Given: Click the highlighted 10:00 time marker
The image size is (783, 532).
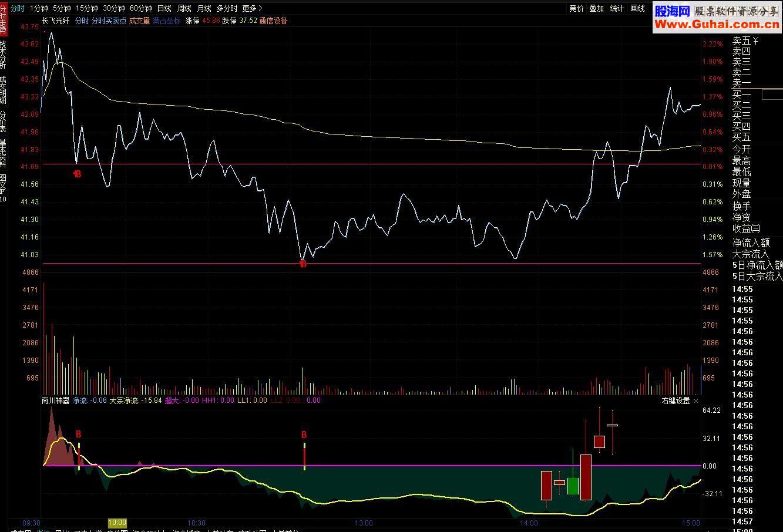Looking at the screenshot, I should click(117, 523).
